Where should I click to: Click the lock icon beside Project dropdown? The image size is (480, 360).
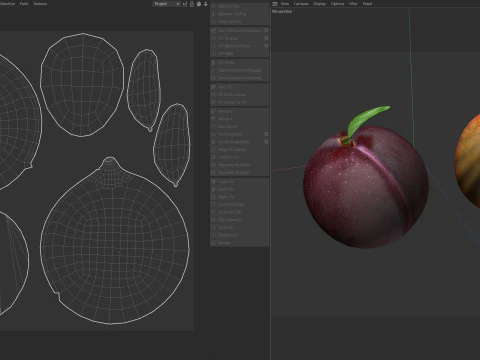point(192,4)
